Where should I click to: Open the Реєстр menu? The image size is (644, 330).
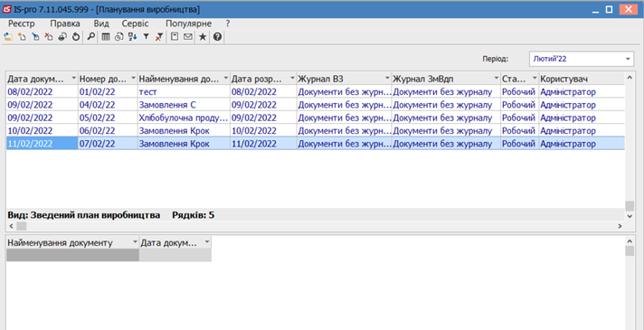click(x=22, y=24)
